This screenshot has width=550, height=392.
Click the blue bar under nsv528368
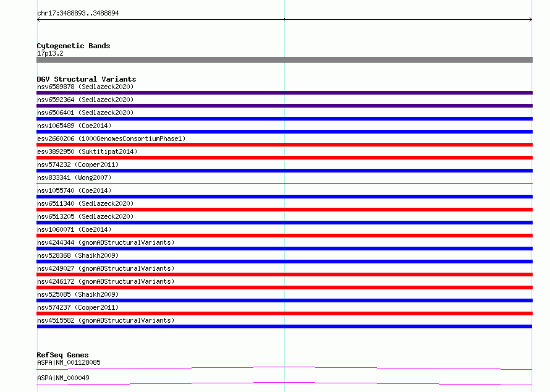click(x=284, y=262)
